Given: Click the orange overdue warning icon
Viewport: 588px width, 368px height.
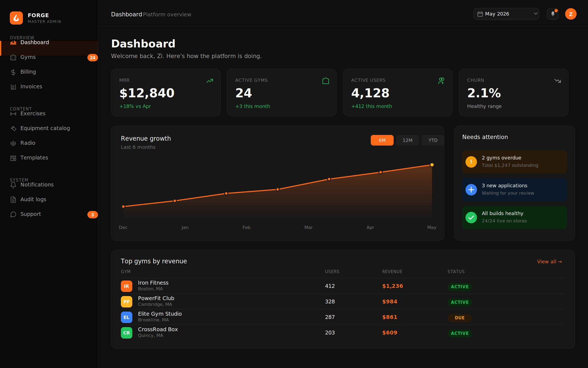Looking at the screenshot, I should 471,162.
